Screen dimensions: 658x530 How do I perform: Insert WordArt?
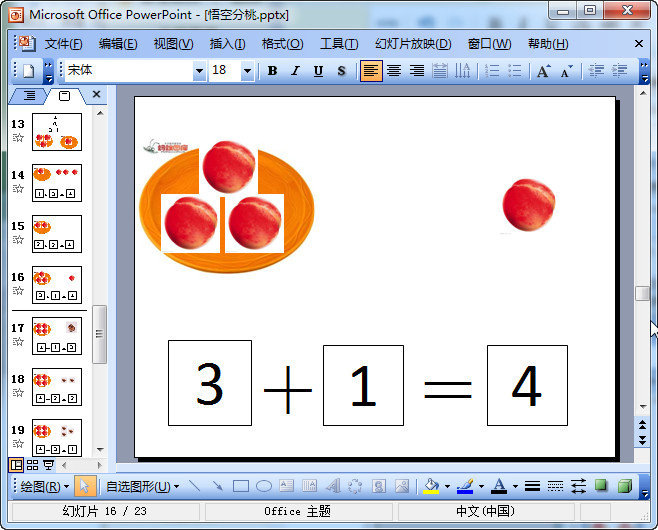(333, 486)
